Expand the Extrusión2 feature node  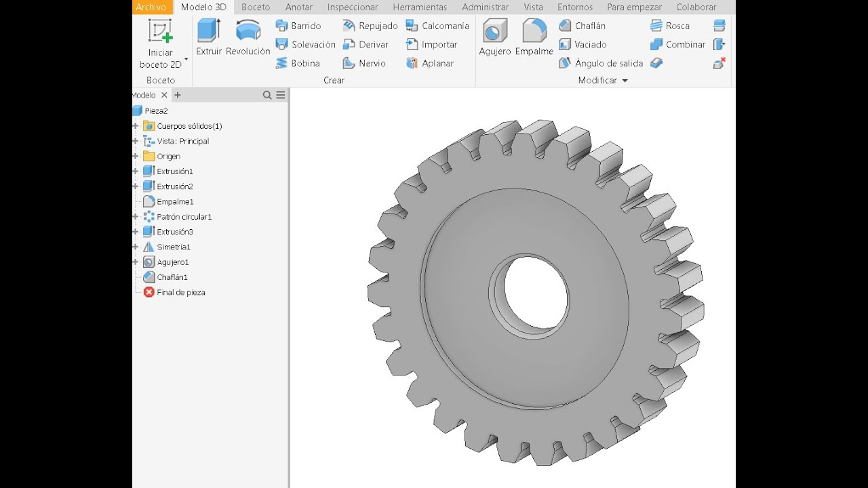point(136,186)
